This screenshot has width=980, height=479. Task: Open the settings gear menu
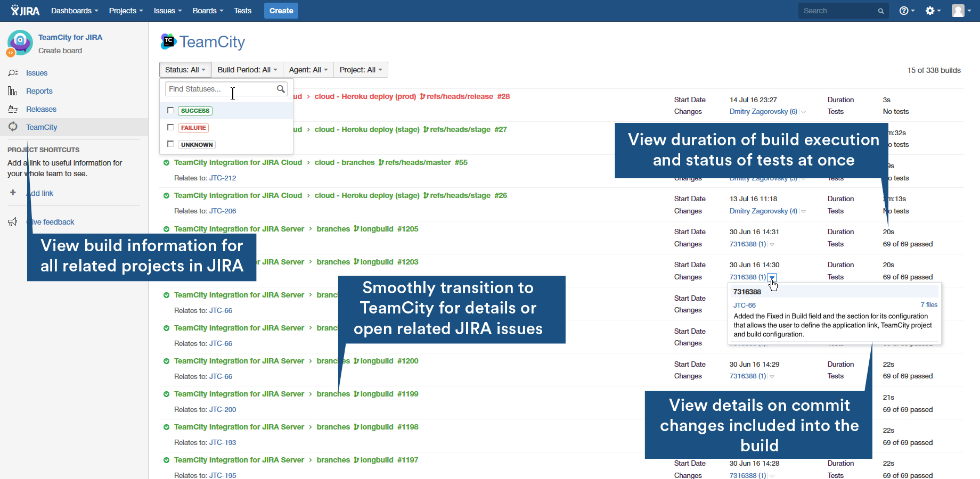pyautogui.click(x=933, y=11)
